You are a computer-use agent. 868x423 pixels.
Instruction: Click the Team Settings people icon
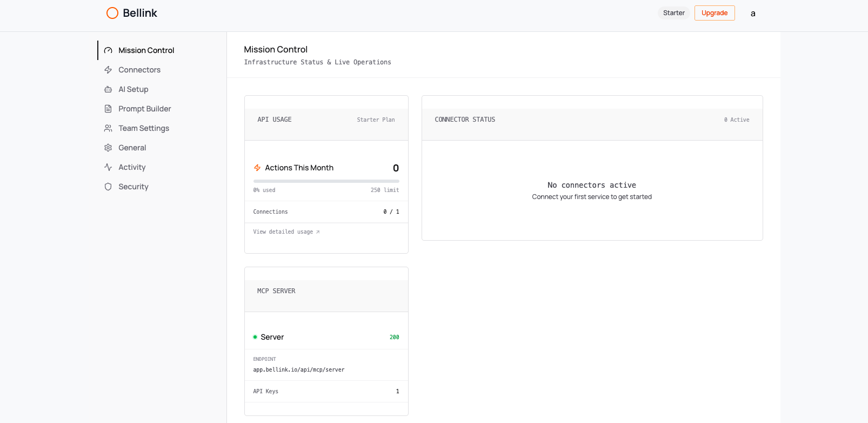click(108, 128)
